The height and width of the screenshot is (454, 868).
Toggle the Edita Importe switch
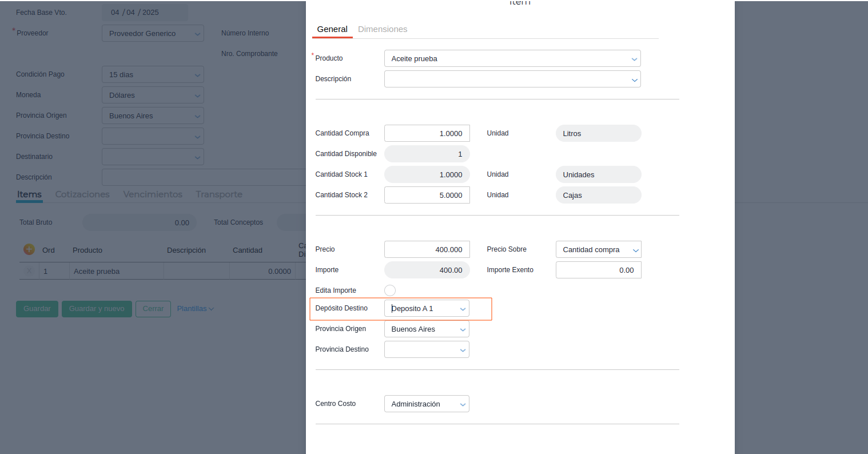pyautogui.click(x=390, y=290)
